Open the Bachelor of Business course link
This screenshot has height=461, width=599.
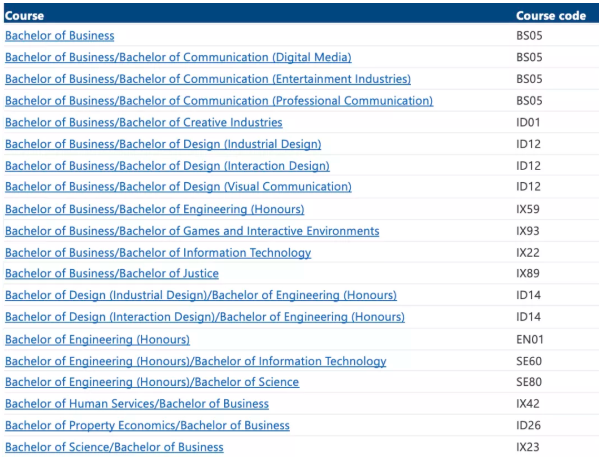tap(60, 36)
